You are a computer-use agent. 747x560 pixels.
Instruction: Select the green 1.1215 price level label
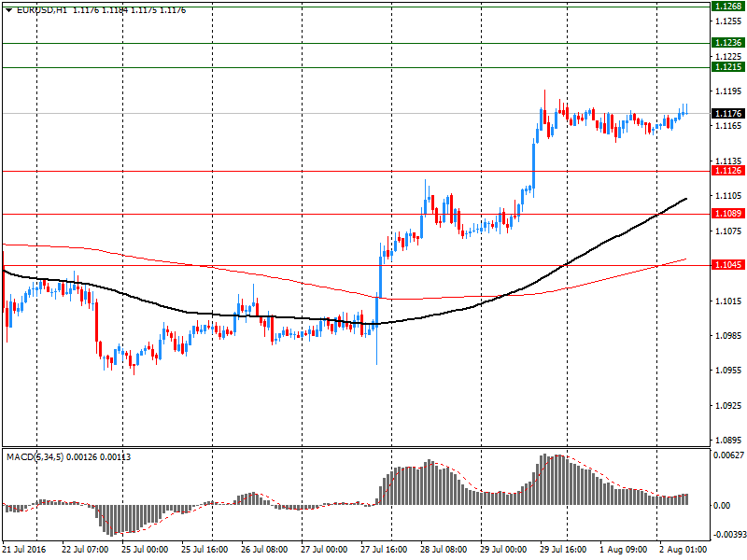pos(728,67)
